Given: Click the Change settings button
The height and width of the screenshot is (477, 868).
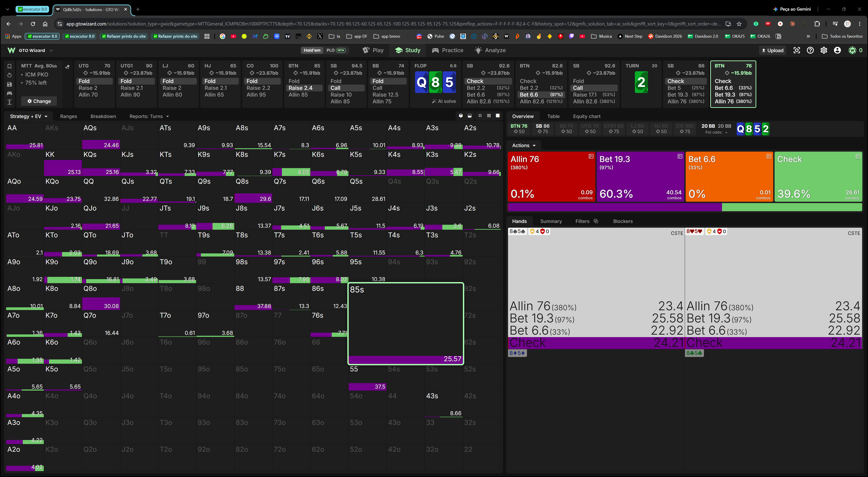Looking at the screenshot, I should click(x=39, y=101).
